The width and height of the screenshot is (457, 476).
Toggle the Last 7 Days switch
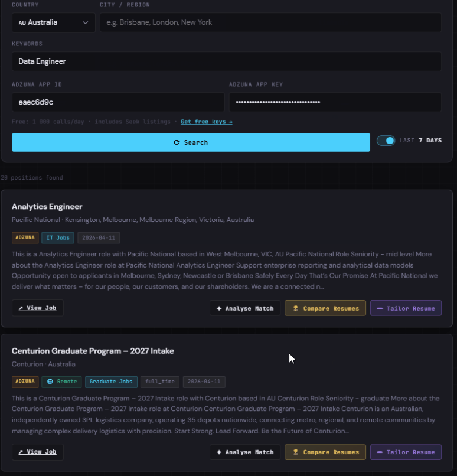(x=386, y=141)
